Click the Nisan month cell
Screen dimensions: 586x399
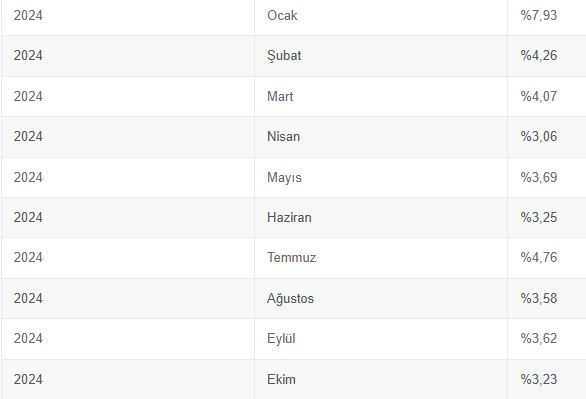(x=381, y=137)
